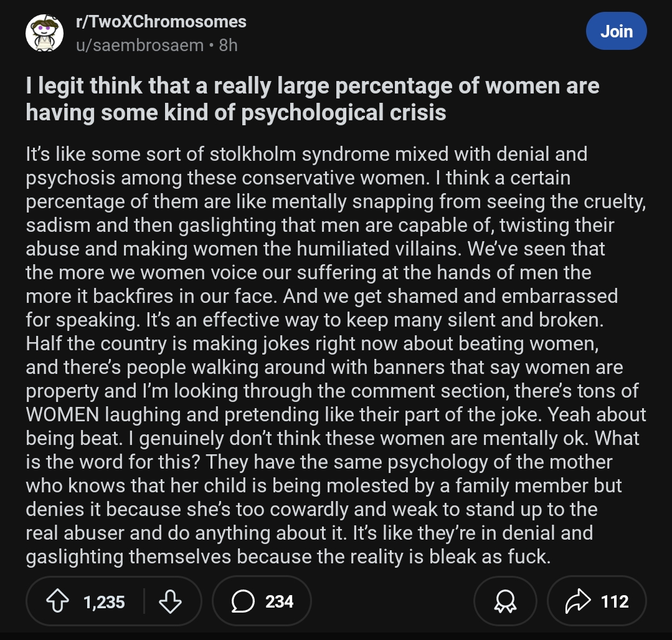Click the 234 comments count
Viewport: 672px width, 640px height.
[279, 602]
